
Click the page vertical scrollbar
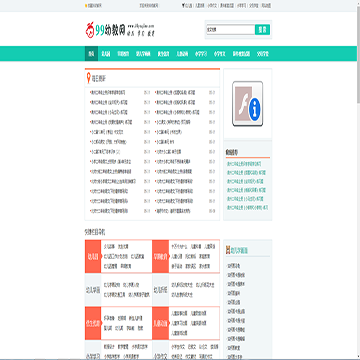coord(358,180)
